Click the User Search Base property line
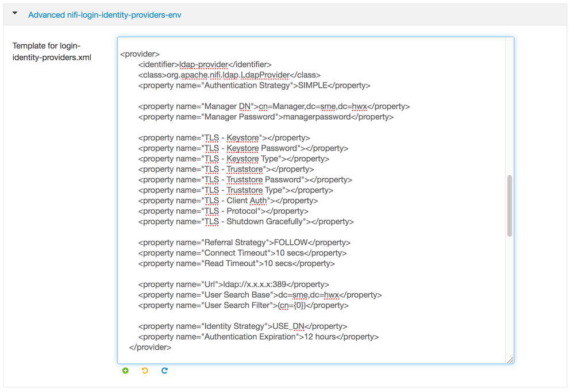 tap(260, 295)
